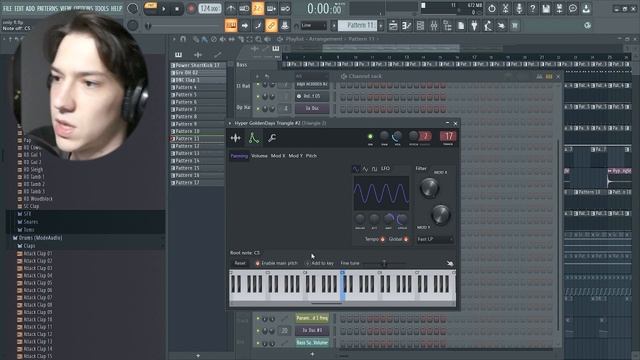Toggle the highlighted typing keyboard to piano icon

pyautogui.click(x=231, y=26)
